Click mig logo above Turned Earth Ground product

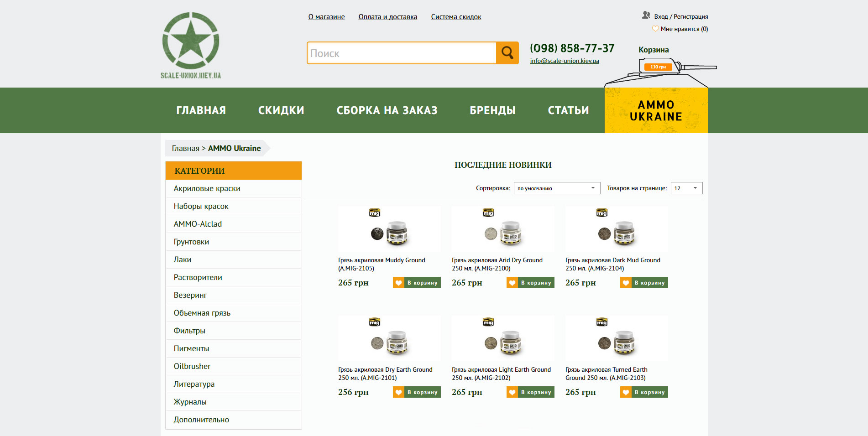coord(602,322)
